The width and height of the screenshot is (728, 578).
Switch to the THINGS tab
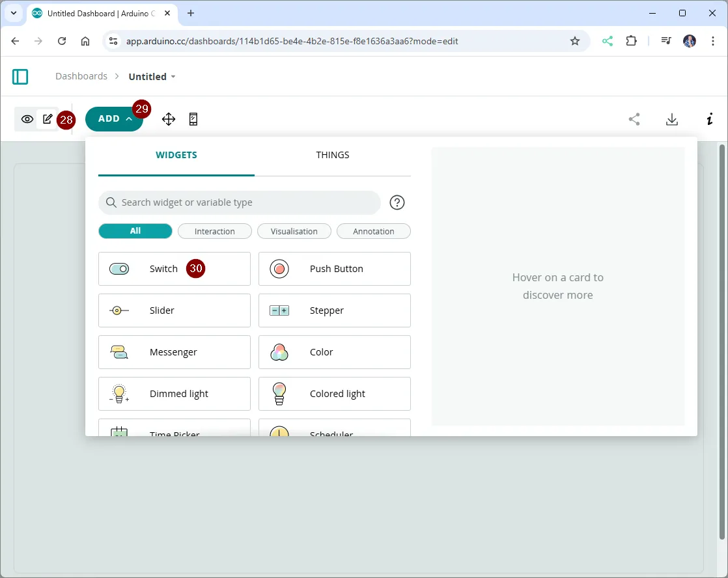pyautogui.click(x=333, y=155)
